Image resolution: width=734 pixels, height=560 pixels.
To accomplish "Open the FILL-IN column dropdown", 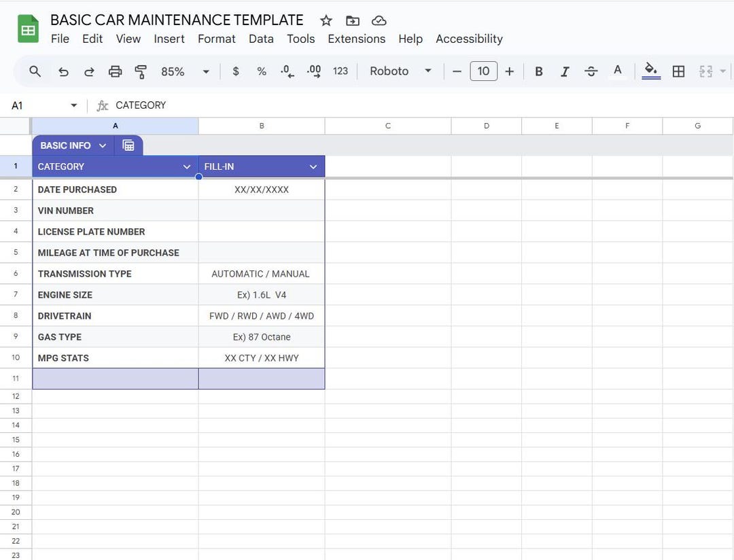I will tap(313, 167).
